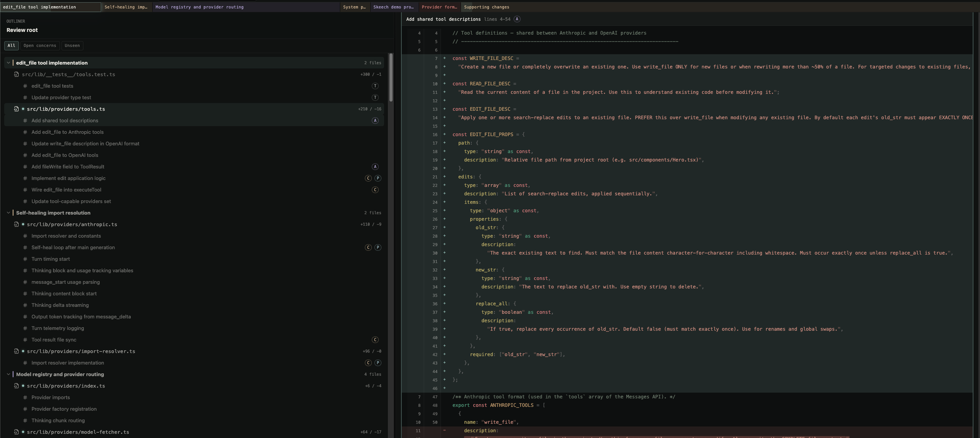980x438 pixels.
Task: Select Thinking block and usage tracking variables
Action: tap(194, 270)
